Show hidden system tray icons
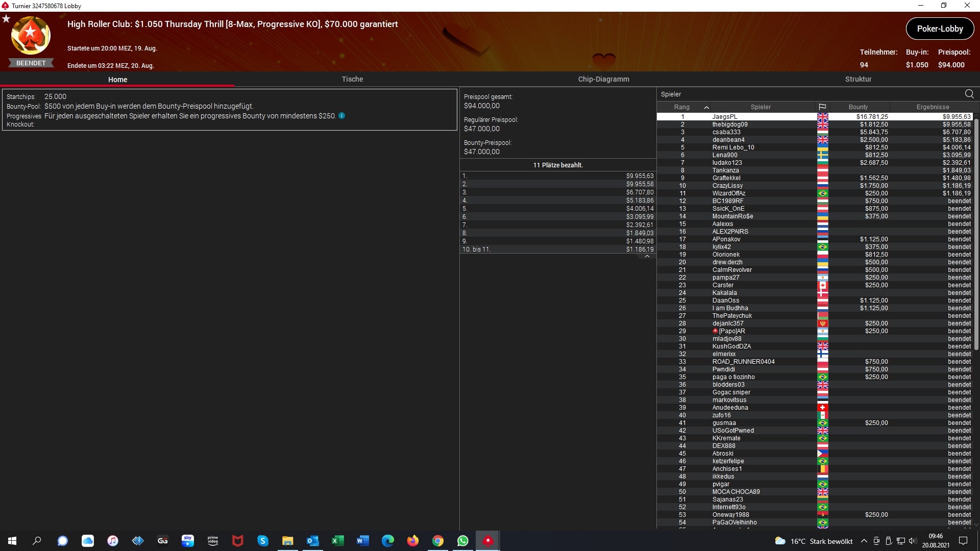Viewport: 980px width, 551px height. pyautogui.click(x=864, y=541)
